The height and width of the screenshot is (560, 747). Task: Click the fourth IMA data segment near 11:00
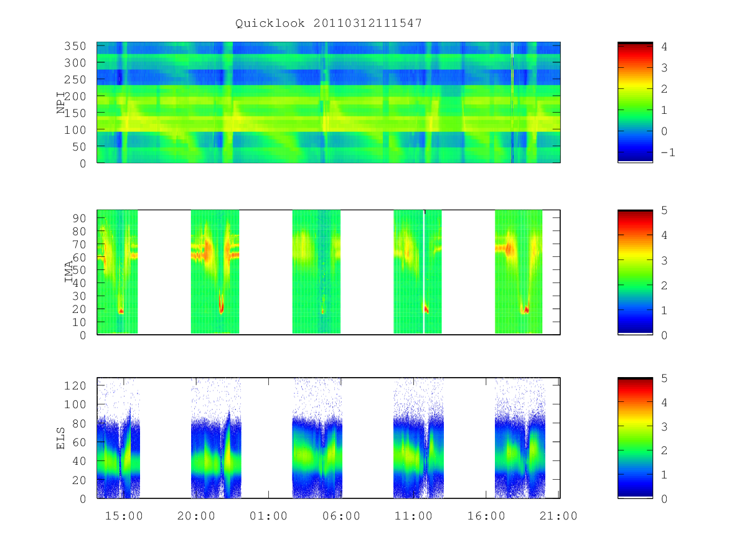(418, 272)
